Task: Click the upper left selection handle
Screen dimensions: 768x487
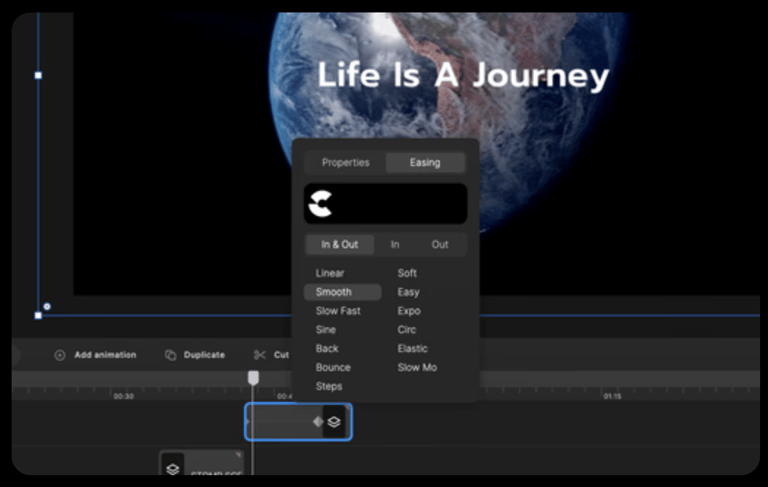Action: tap(38, 75)
